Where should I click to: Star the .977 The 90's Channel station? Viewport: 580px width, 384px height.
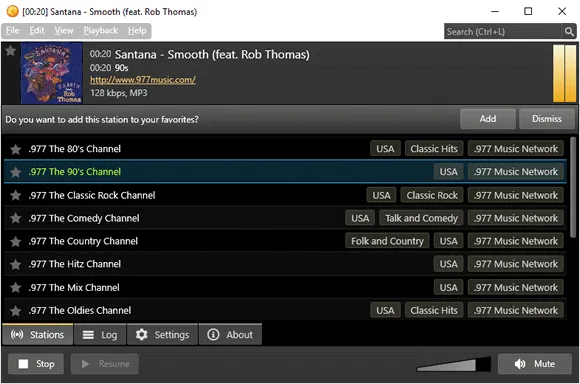click(16, 172)
